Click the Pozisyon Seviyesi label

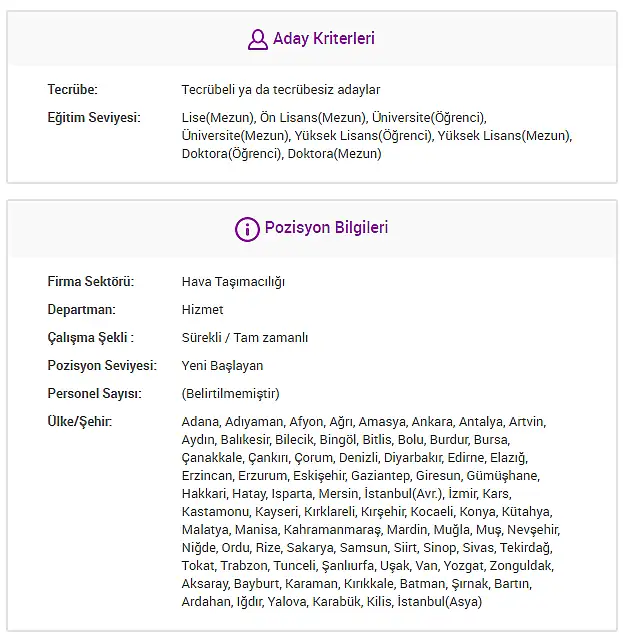(102, 365)
